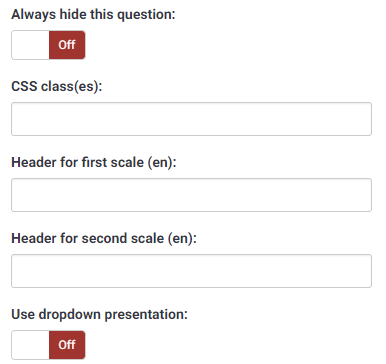Click the 'Header for second scale (en):' label
386x364 pixels.
(104, 239)
